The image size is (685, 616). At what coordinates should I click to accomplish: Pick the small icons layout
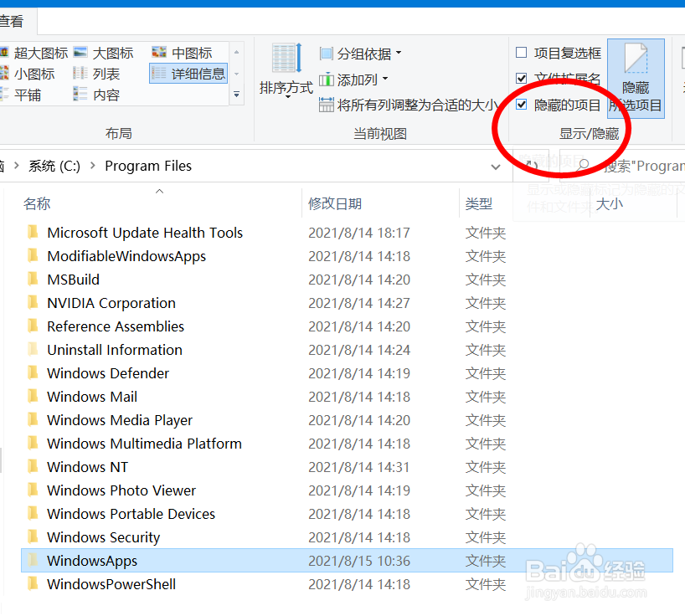point(27,74)
